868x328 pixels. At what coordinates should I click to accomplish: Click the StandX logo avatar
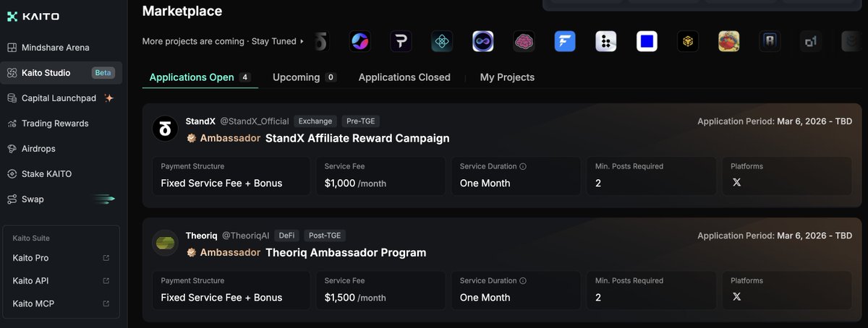tap(165, 129)
